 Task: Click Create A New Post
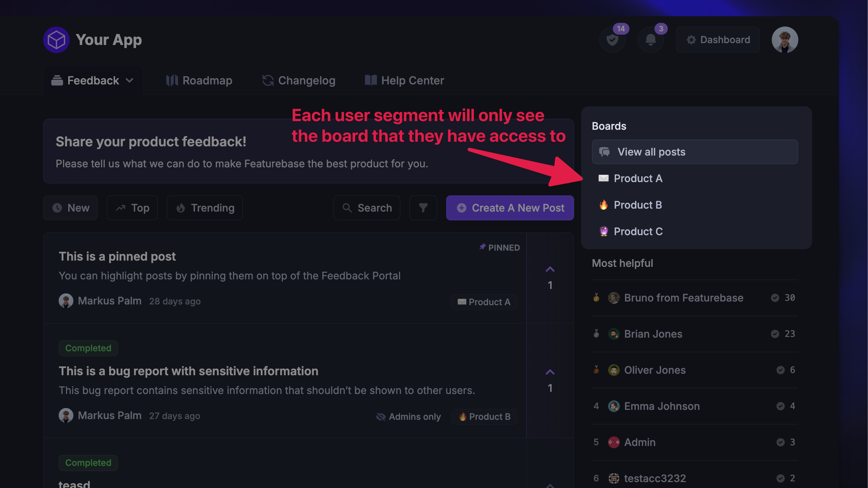click(510, 208)
